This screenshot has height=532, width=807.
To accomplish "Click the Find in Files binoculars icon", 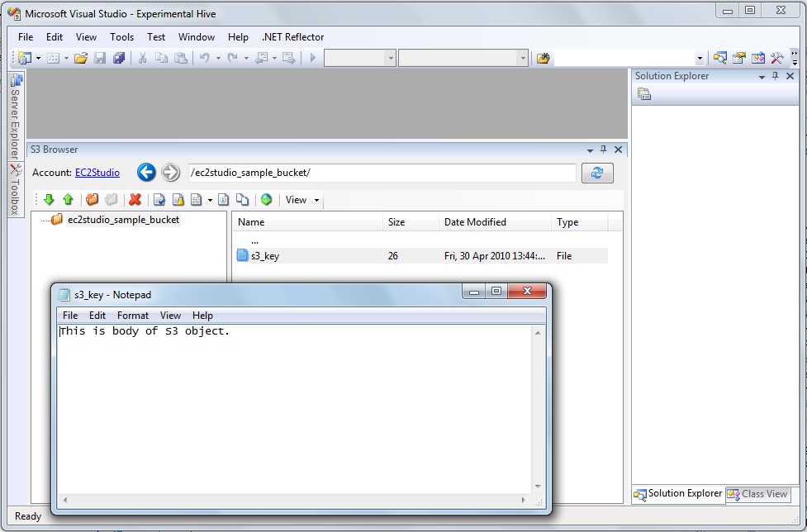I will pyautogui.click(x=543, y=58).
